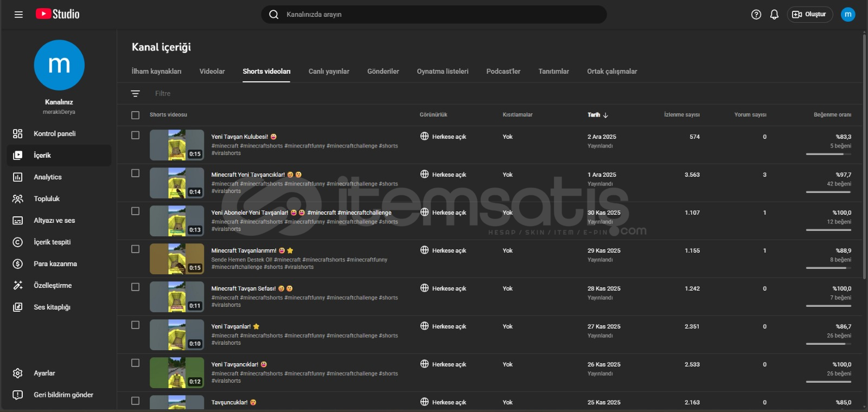Open the Ses kitaplığı audio library
This screenshot has width=868, height=412.
pyautogui.click(x=52, y=307)
